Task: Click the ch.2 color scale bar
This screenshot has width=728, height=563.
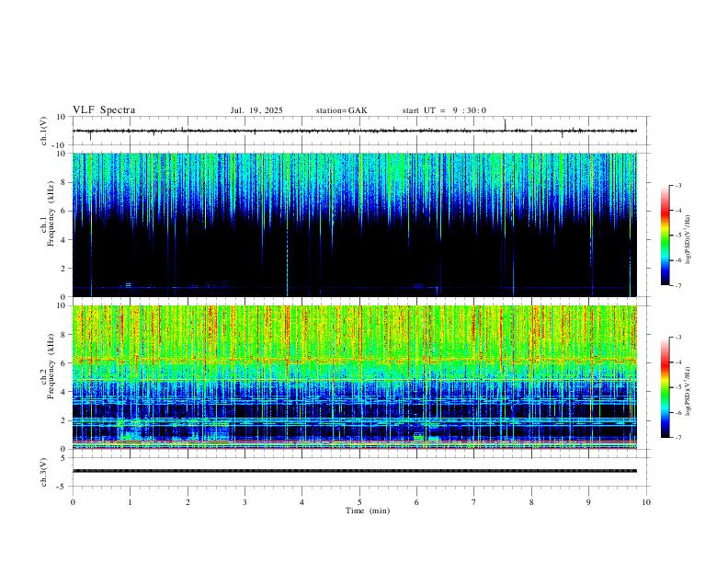Action: 665,387
